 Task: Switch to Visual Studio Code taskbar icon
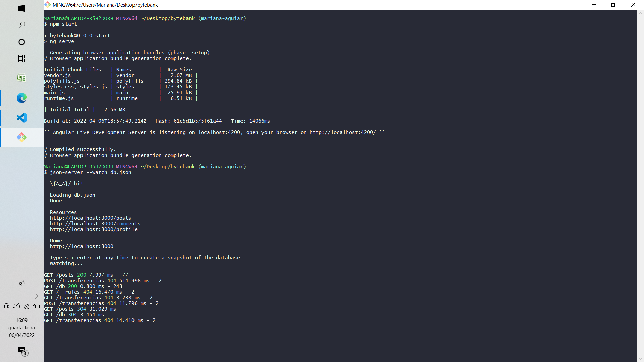(x=22, y=118)
